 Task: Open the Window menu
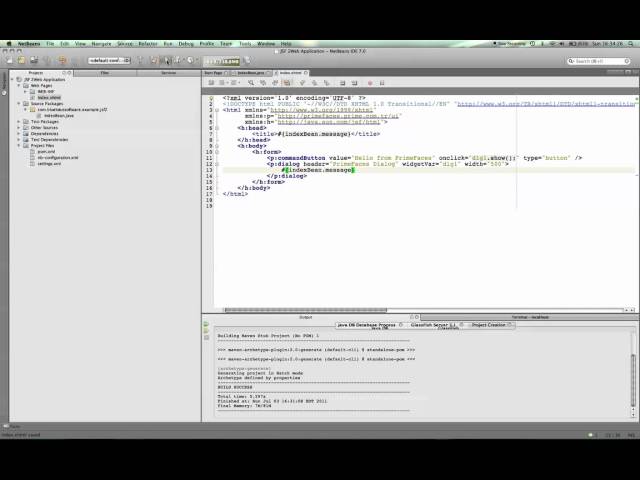pos(266,44)
